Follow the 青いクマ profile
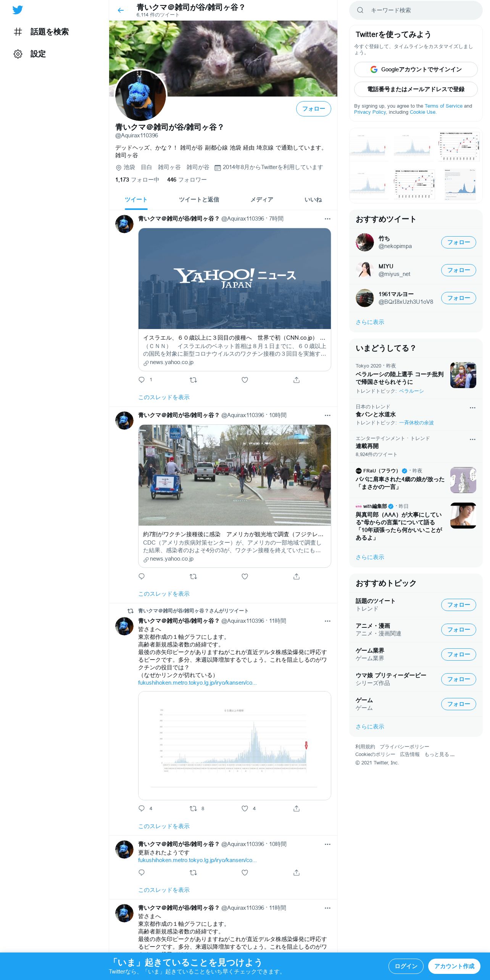The height and width of the screenshot is (980, 490). pyautogui.click(x=313, y=109)
